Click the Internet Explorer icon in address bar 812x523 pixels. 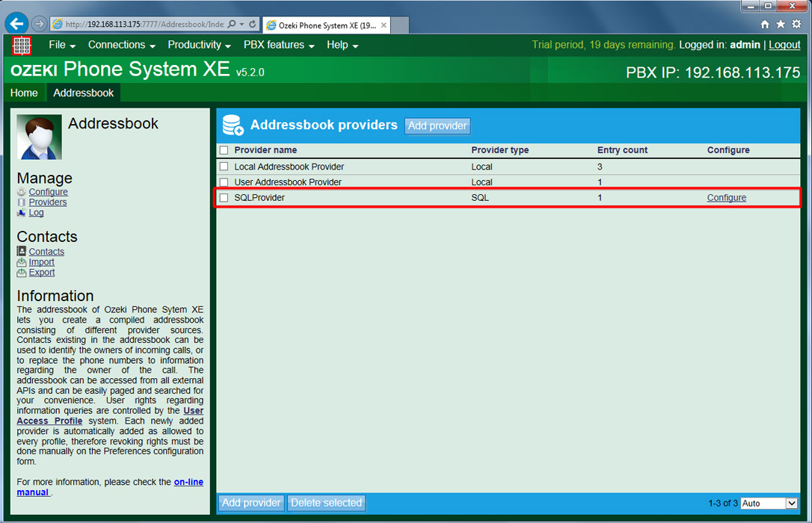point(58,25)
